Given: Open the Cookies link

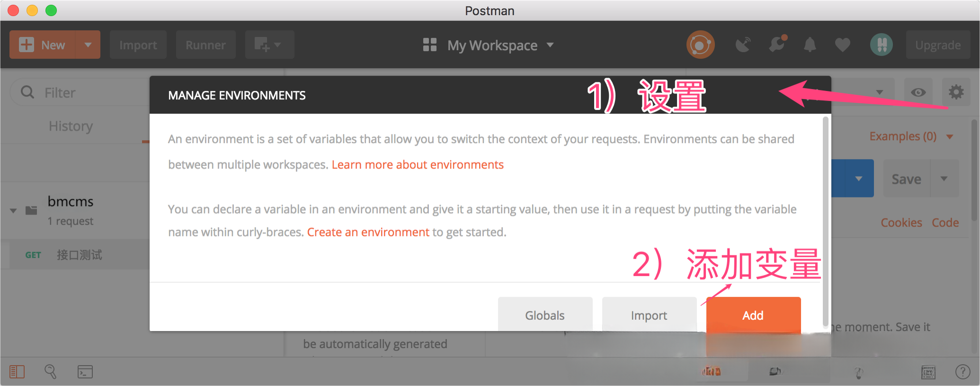Looking at the screenshot, I should pos(901,223).
